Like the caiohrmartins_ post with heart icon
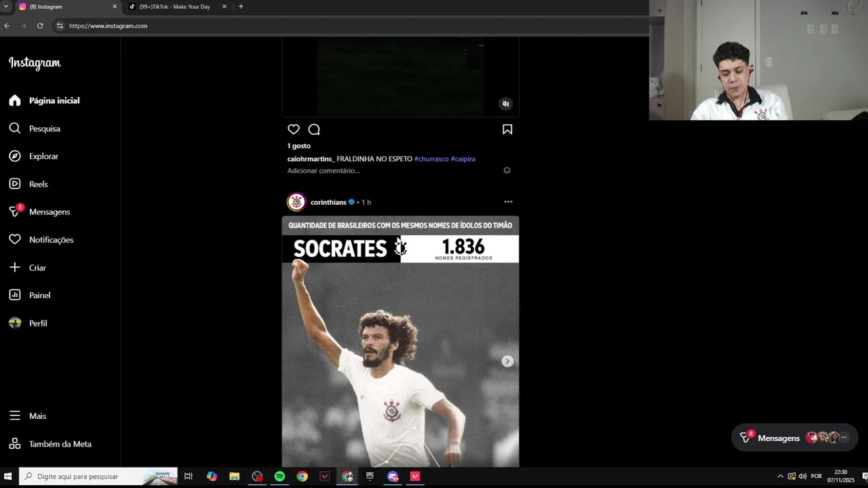The height and width of the screenshot is (488, 868). [x=294, y=129]
